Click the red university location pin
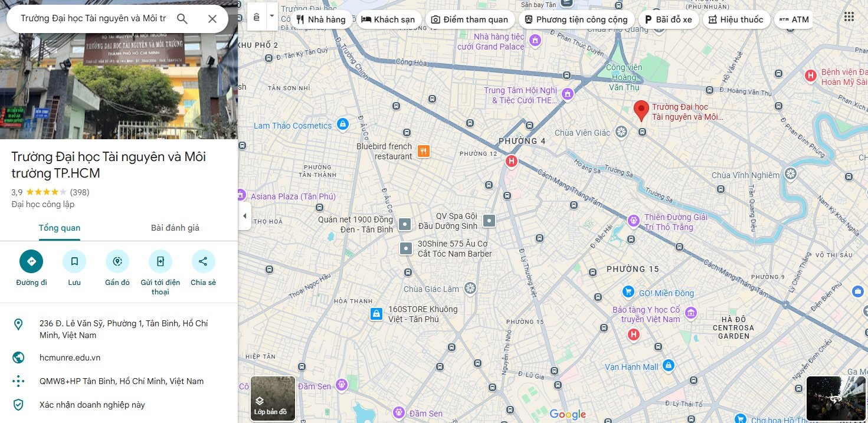Viewport: 868px width, 423px height. click(641, 110)
